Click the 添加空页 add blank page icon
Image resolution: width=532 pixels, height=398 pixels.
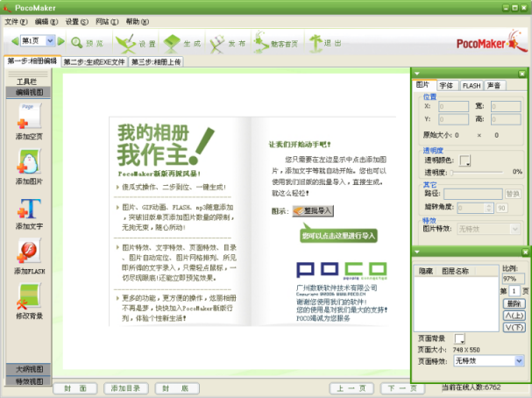[29, 116]
